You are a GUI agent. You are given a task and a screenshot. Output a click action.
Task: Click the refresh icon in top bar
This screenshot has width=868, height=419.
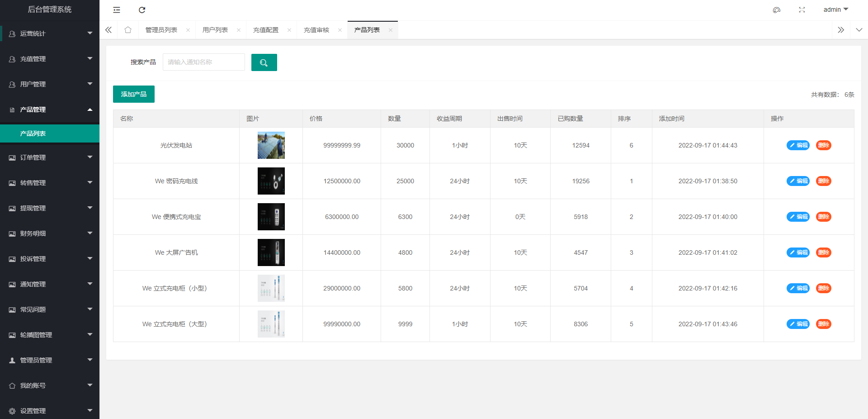142,10
